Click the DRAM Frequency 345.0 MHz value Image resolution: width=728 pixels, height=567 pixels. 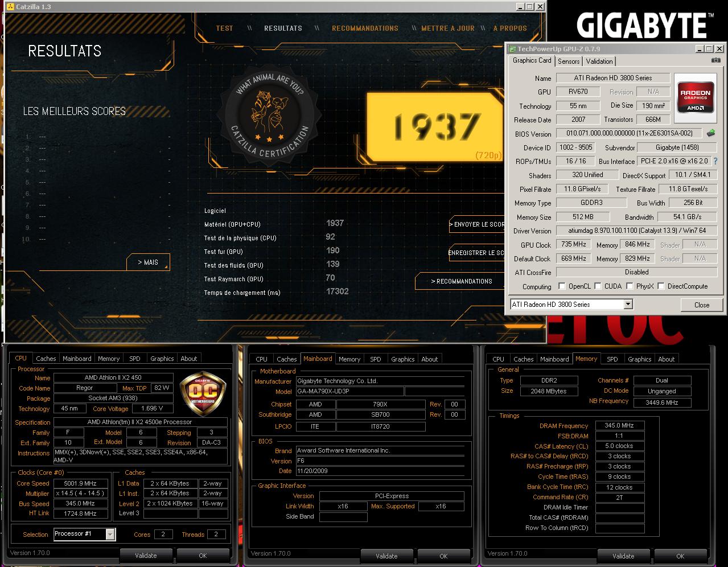[619, 425]
